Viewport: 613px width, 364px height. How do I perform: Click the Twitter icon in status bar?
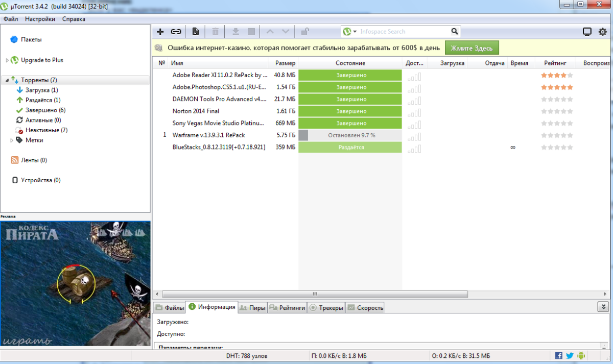[569, 355]
